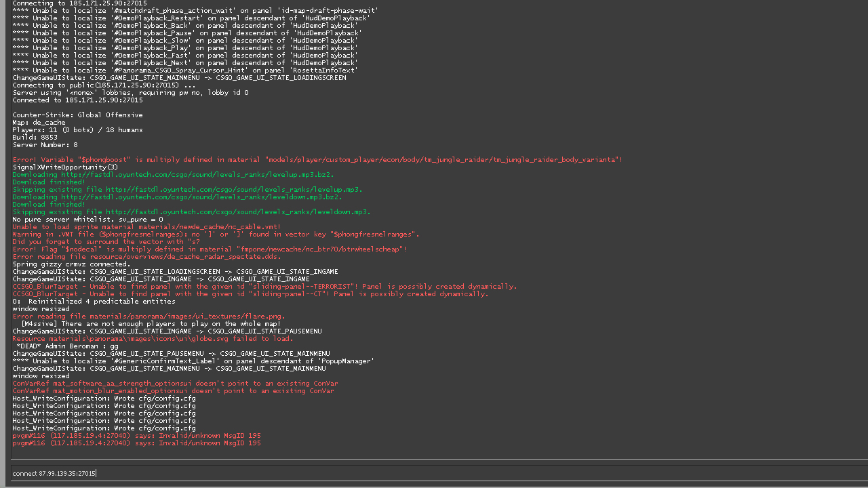
Task: Select the 'Build: 8853' line
Action: click(35, 138)
